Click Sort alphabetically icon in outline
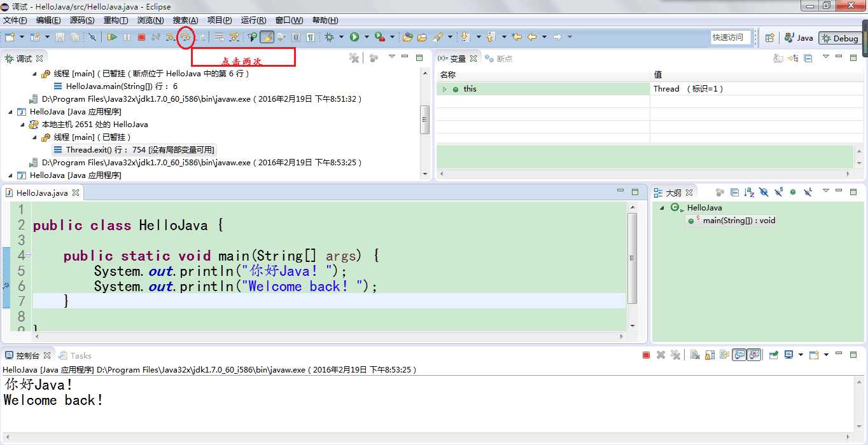This screenshot has height=445, width=868. coord(749,192)
